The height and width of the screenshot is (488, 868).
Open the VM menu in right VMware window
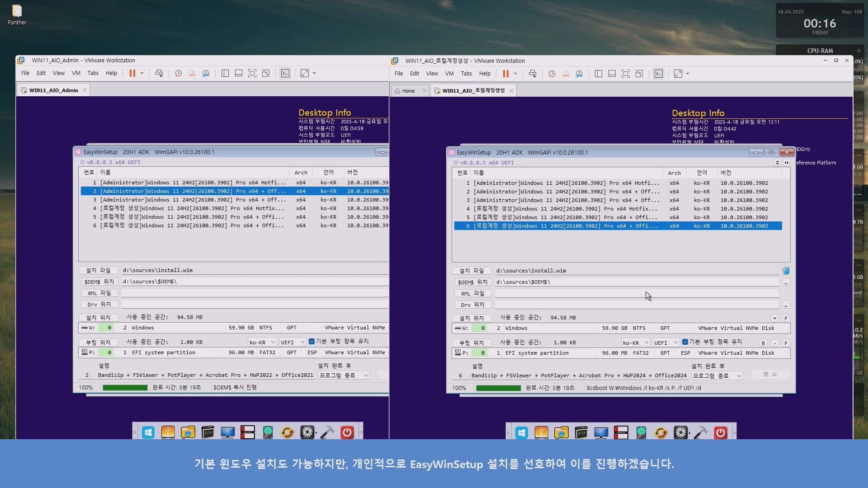(x=449, y=74)
